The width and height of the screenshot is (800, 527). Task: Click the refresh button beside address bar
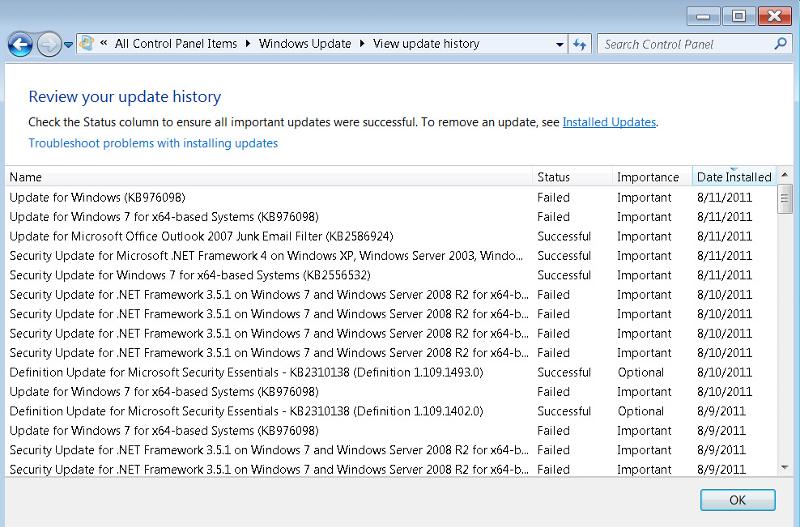[x=579, y=44]
